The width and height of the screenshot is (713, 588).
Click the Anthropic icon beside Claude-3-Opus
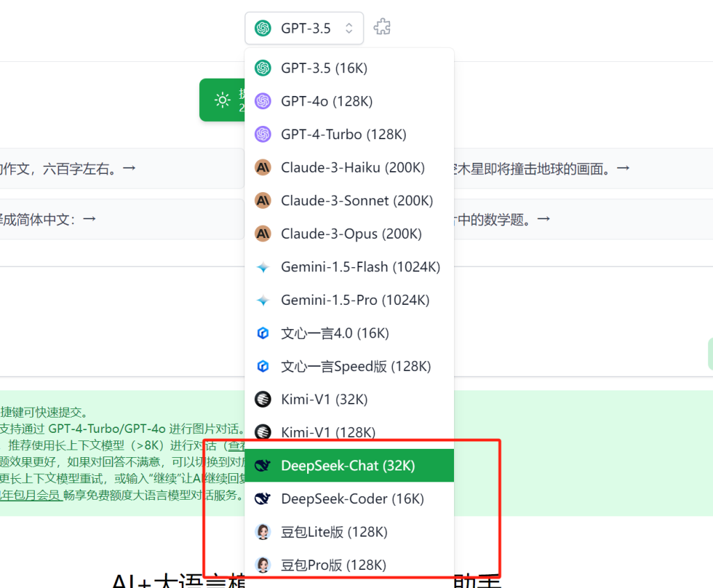click(263, 234)
